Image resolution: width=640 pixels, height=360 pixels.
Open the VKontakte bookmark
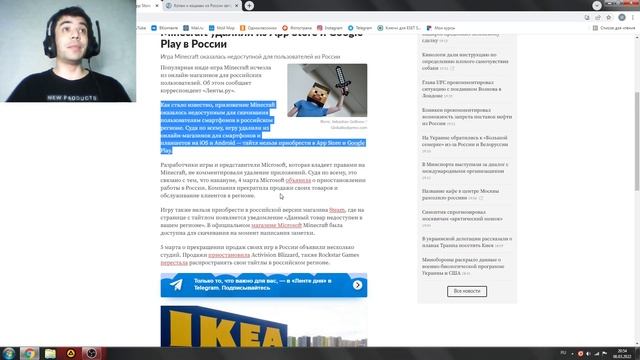[x=165, y=28]
